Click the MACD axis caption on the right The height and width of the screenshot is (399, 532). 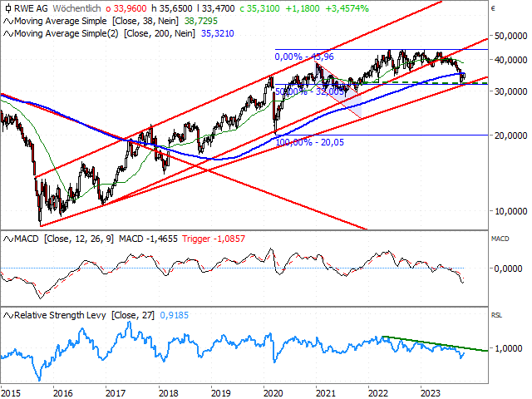coord(500,239)
